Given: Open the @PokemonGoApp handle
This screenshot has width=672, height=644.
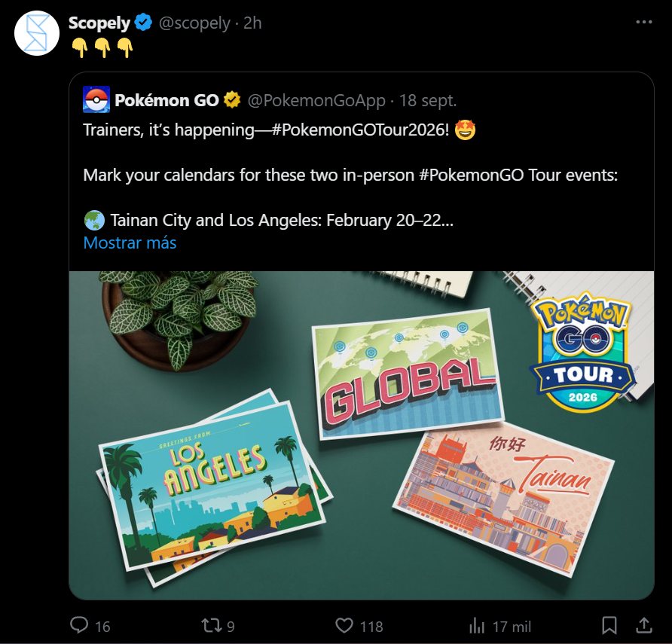Looking at the screenshot, I should tap(316, 100).
